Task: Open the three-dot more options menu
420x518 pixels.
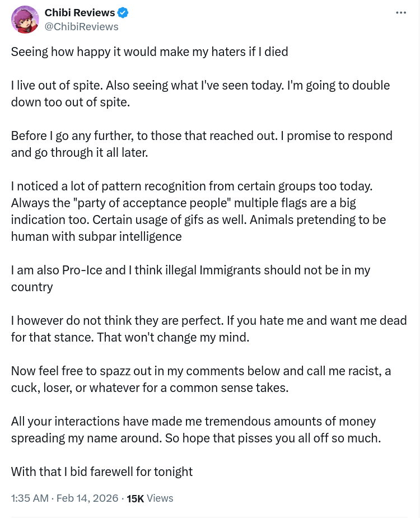Action: point(400,12)
